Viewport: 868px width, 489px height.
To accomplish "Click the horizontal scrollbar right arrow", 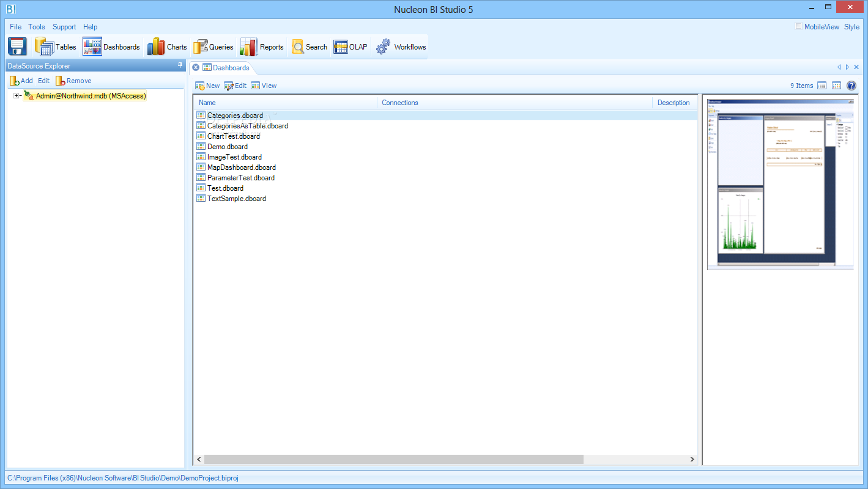I will click(692, 460).
